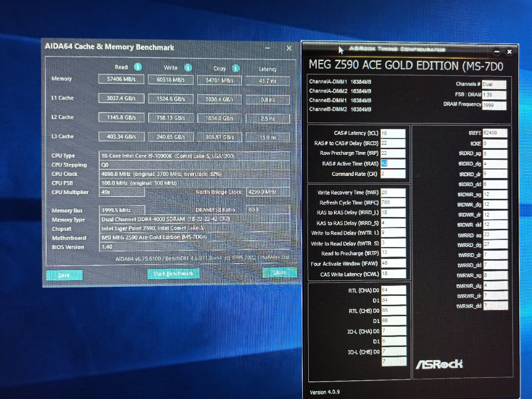Select the tWRRD_sg value field

coord(495,235)
